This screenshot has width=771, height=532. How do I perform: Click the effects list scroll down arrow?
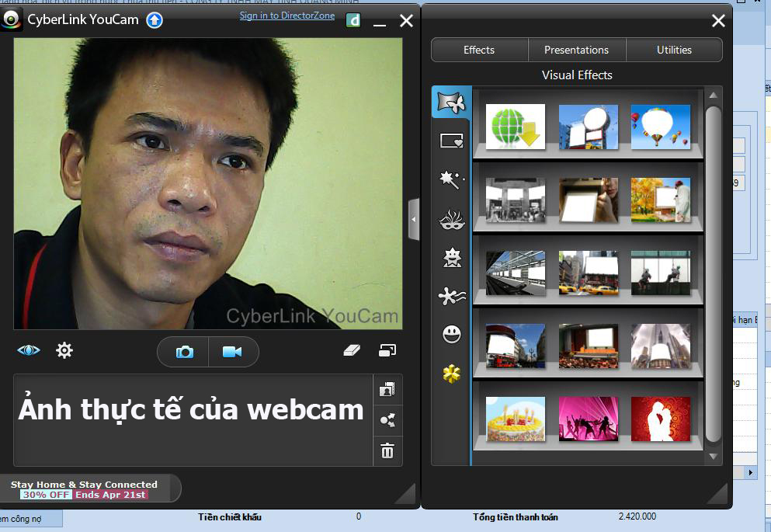713,457
